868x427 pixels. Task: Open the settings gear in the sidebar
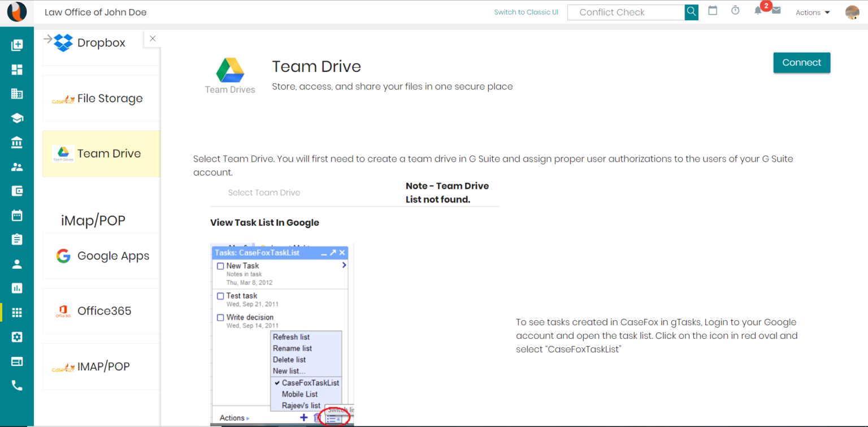16,337
